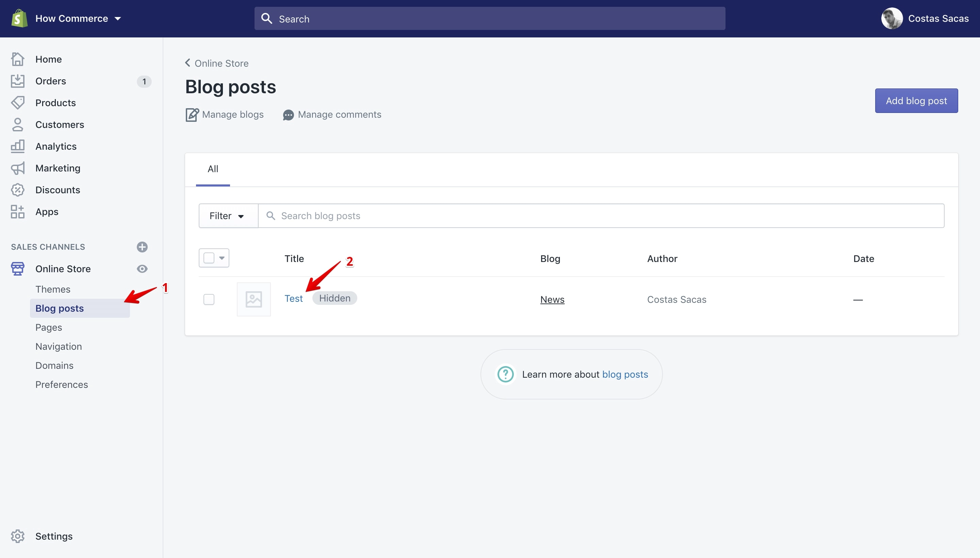Add a sales channel with the plus icon
This screenshot has width=980, height=558.
[142, 247]
